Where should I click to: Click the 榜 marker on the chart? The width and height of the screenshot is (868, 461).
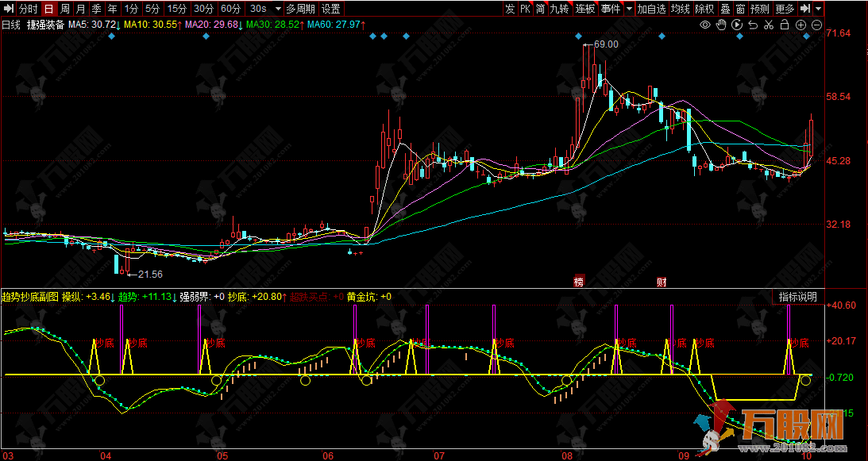click(579, 282)
